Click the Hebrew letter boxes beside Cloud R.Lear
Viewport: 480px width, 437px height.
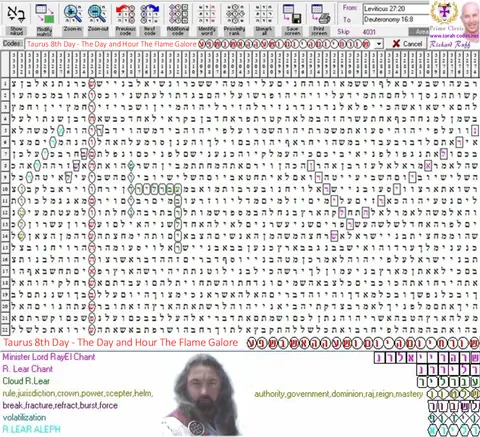point(448,382)
